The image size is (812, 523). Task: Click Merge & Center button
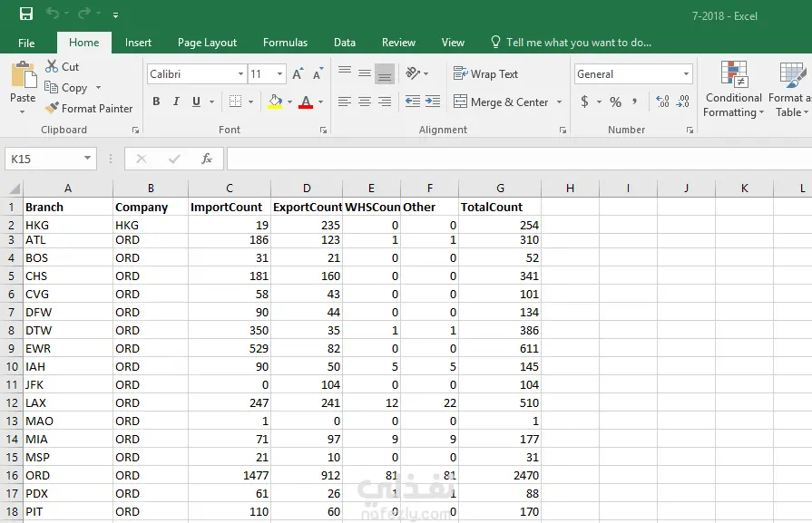[501, 102]
